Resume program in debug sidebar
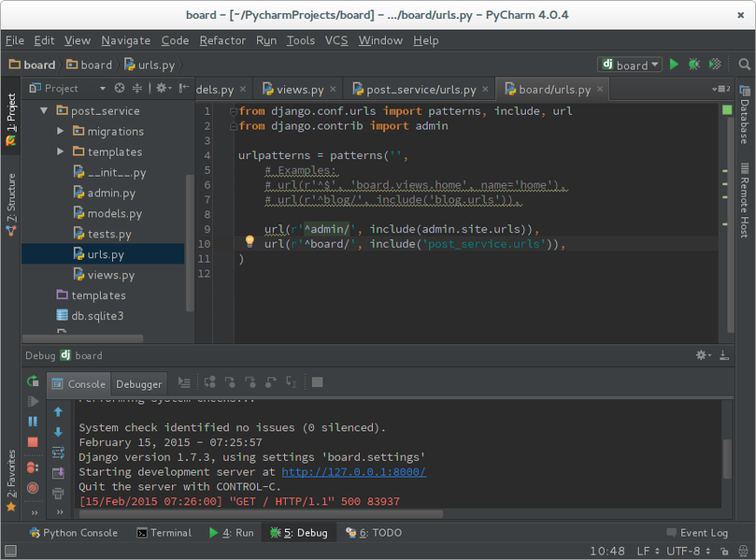Viewport: 756px width, 560px height. (33, 401)
